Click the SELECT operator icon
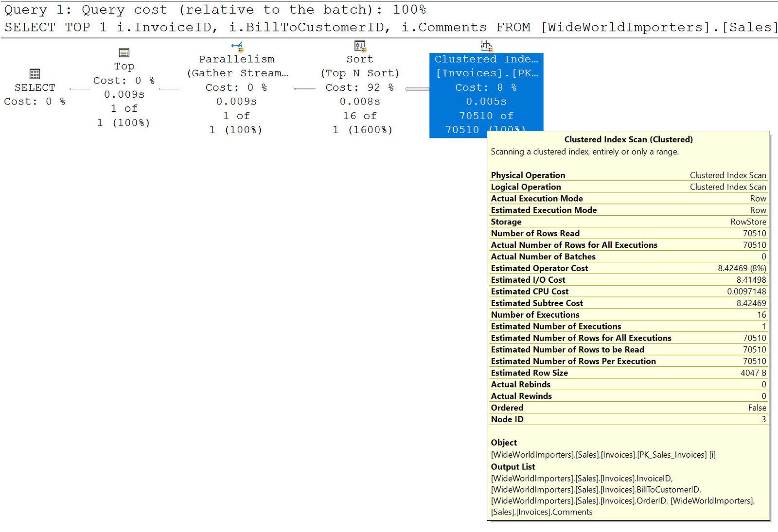The width and height of the screenshot is (778, 532). click(x=35, y=74)
